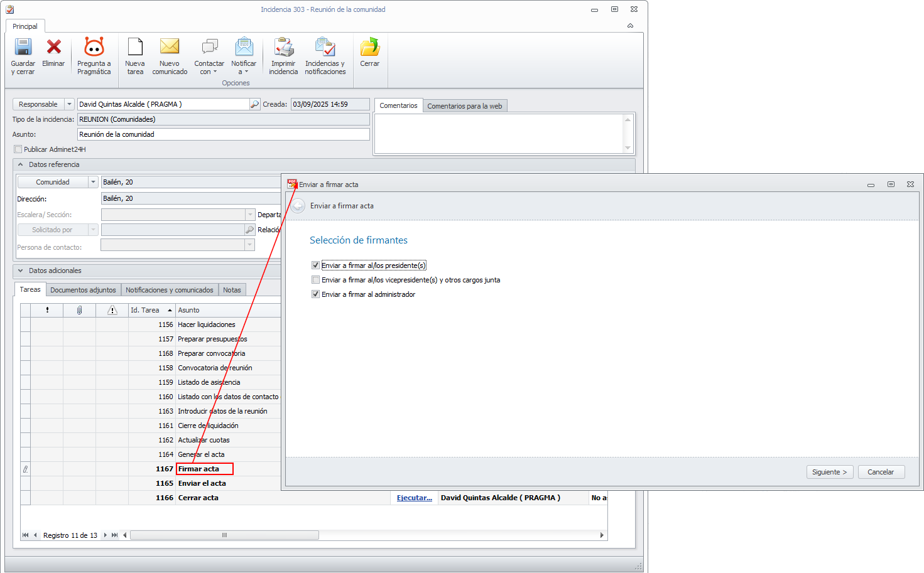Click the Asunto field Reunión de la comunidad

[223, 134]
